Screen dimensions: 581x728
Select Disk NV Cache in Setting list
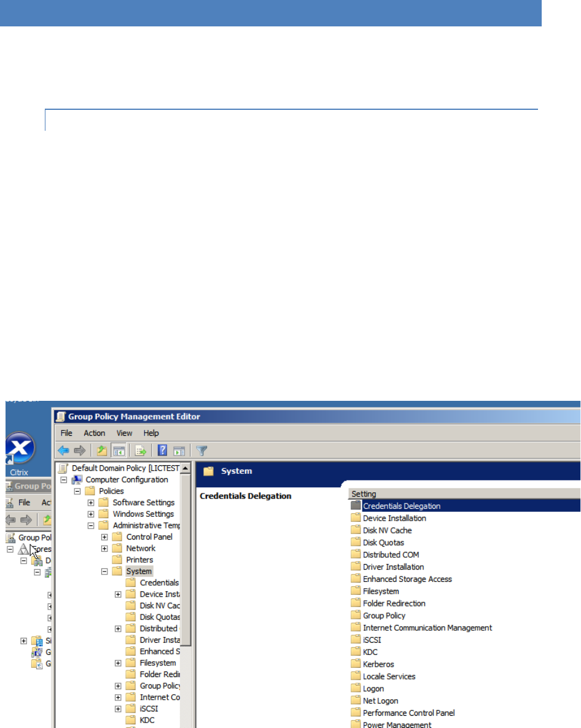click(x=388, y=530)
